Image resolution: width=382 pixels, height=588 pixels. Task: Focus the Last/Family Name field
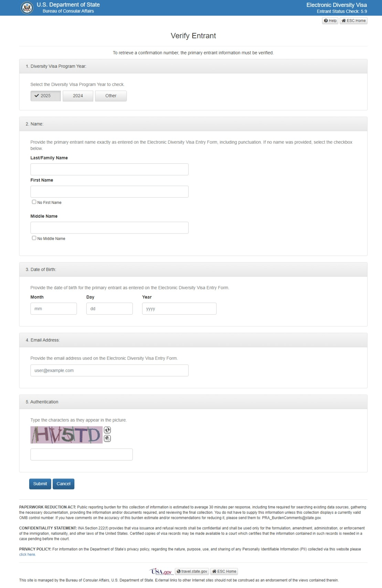(x=109, y=170)
